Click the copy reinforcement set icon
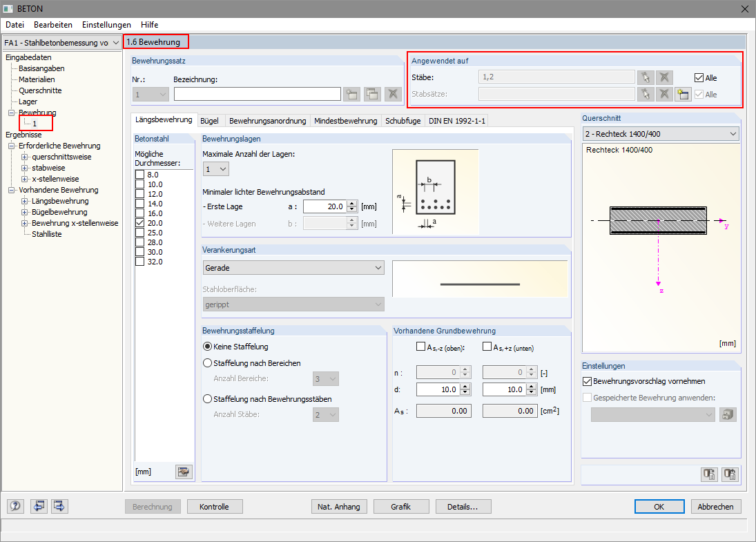The image size is (756, 542). click(x=372, y=94)
